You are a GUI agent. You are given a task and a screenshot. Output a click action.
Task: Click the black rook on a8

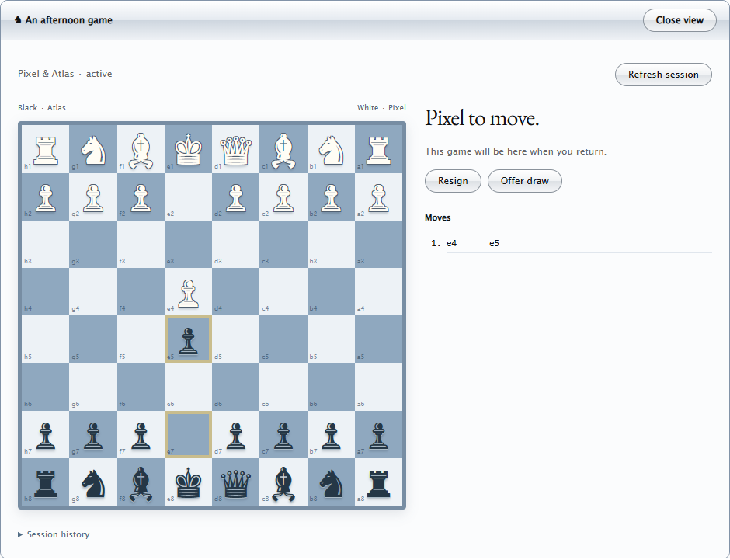click(378, 482)
